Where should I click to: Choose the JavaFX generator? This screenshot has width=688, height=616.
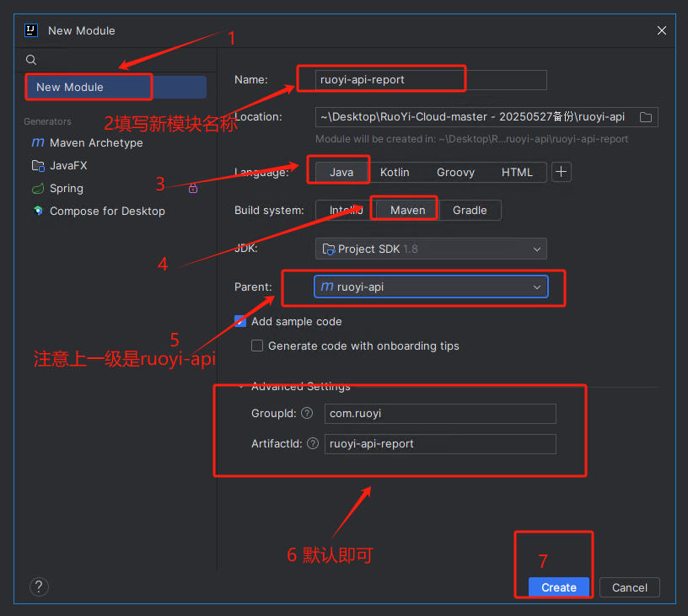pos(68,166)
